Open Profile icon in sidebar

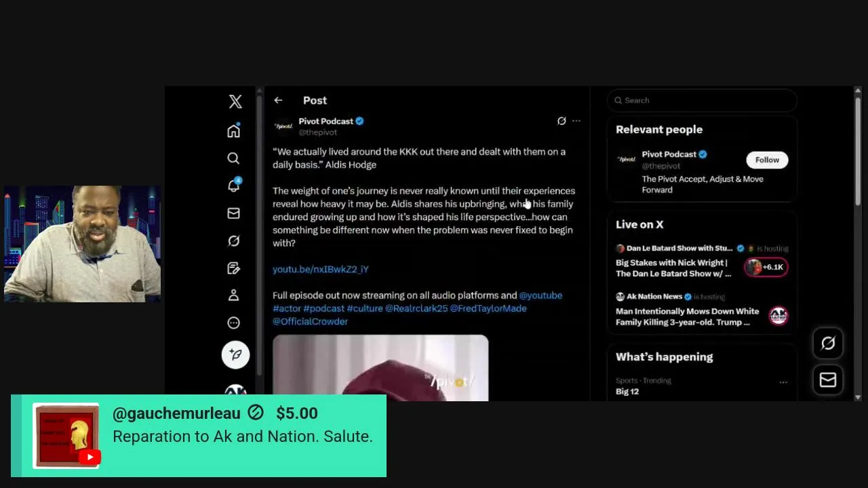pyautogui.click(x=233, y=296)
